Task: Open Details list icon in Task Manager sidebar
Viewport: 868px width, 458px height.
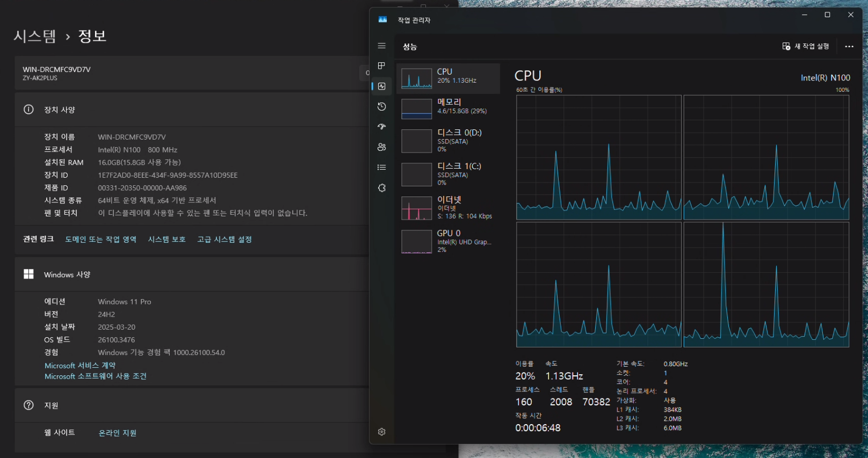Action: point(382,168)
